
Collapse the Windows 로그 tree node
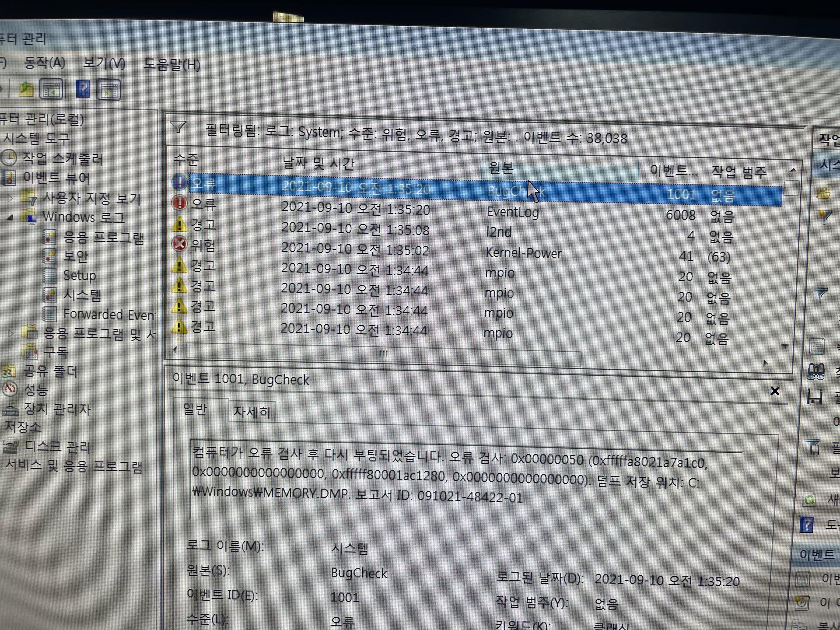click(10, 217)
